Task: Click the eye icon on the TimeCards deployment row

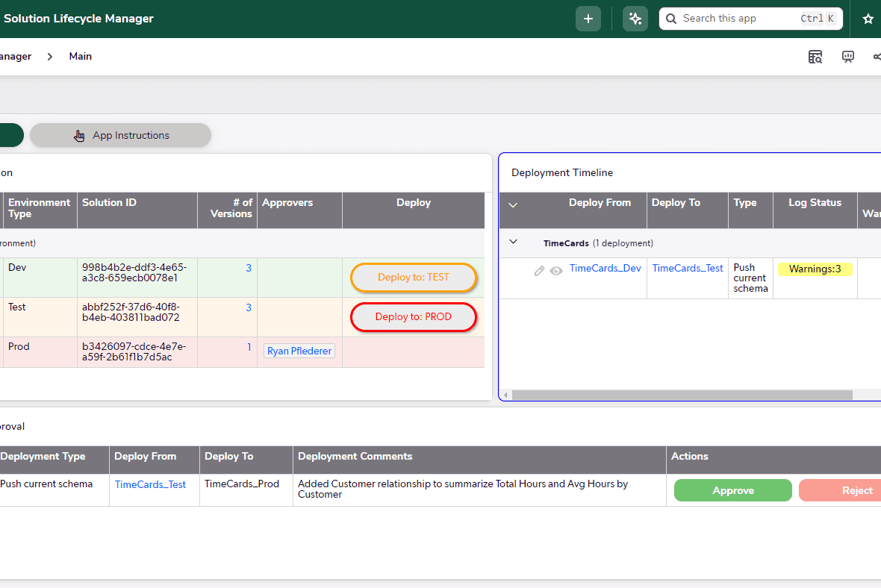Action: coord(556,270)
